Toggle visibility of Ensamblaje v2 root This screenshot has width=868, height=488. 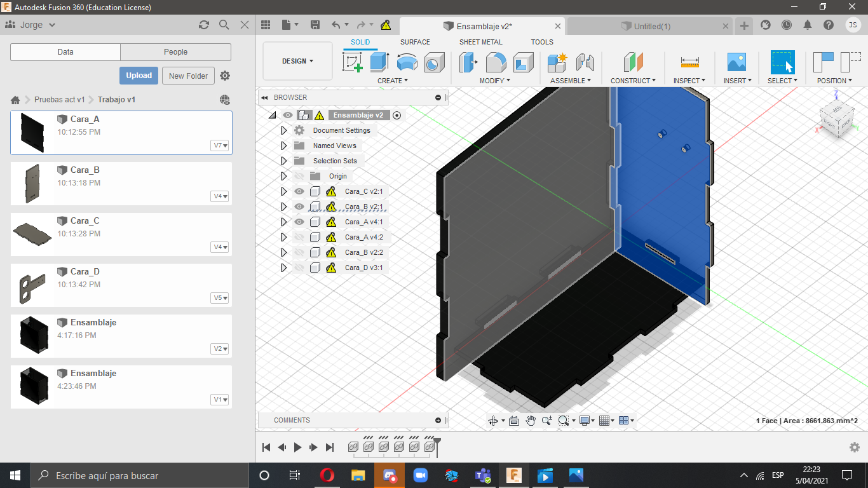pyautogui.click(x=288, y=115)
